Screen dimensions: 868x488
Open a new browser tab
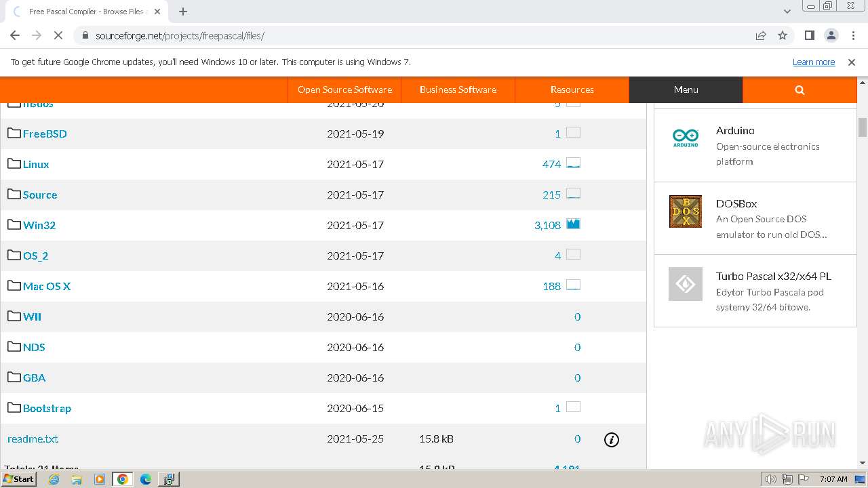[183, 12]
